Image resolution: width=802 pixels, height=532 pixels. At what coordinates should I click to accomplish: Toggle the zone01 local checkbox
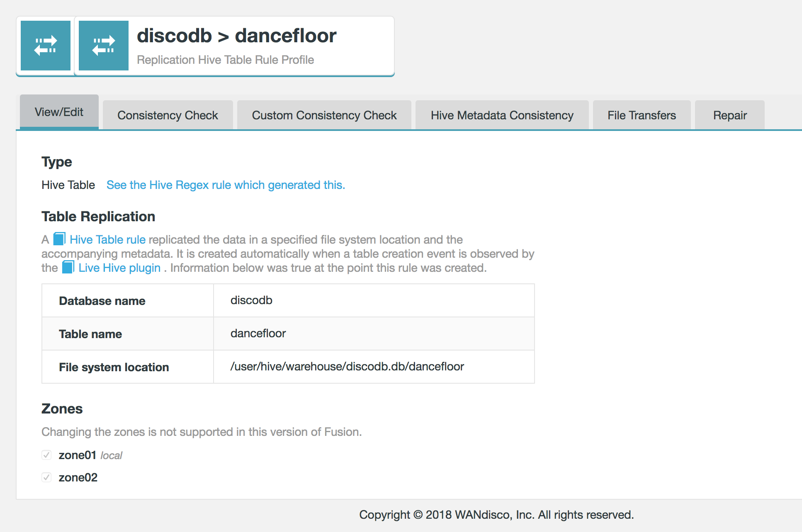pos(46,455)
